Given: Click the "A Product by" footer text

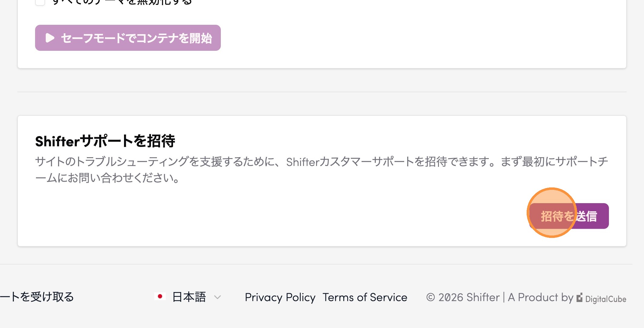Looking at the screenshot, I should [541, 297].
